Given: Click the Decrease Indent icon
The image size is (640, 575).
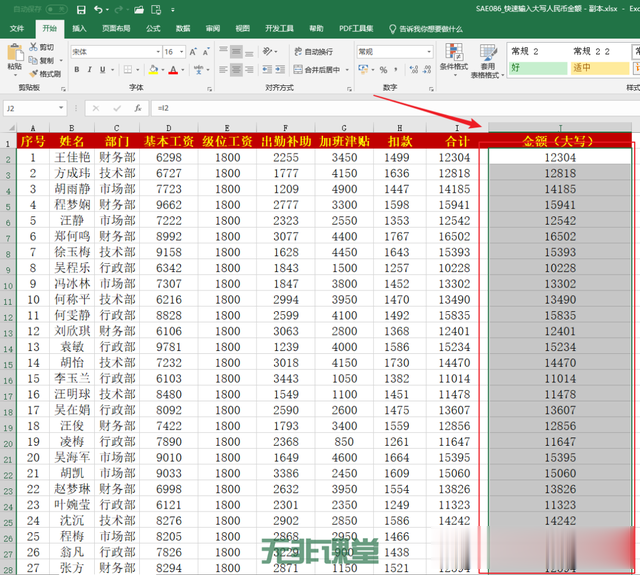Looking at the screenshot, I should (x=267, y=70).
